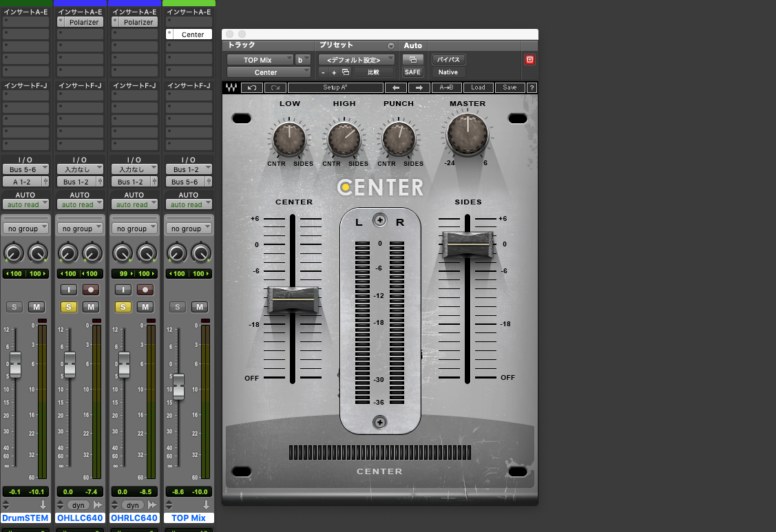Click the red target mode button
The image size is (776, 532).
(529, 59)
